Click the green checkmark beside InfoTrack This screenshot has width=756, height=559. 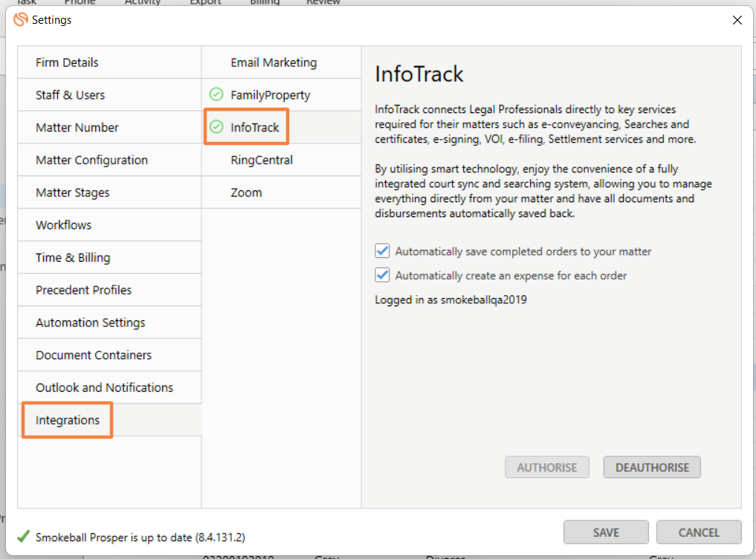click(x=216, y=128)
